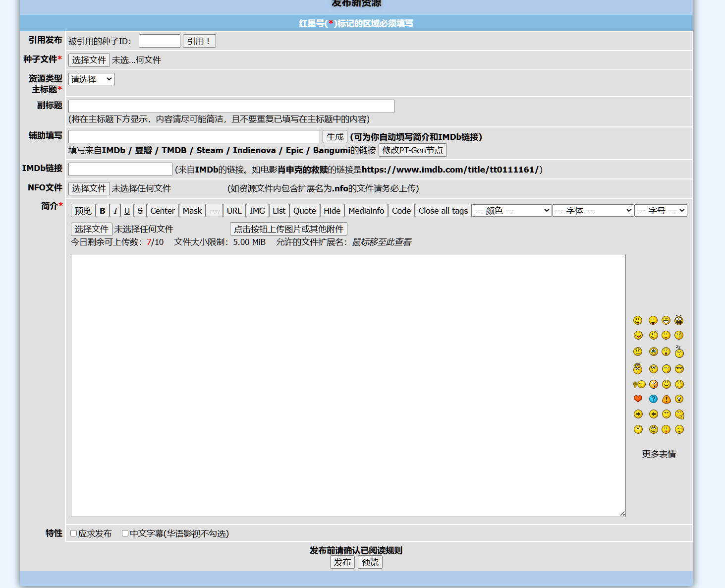Insert the angel halo emoticon

point(638,368)
